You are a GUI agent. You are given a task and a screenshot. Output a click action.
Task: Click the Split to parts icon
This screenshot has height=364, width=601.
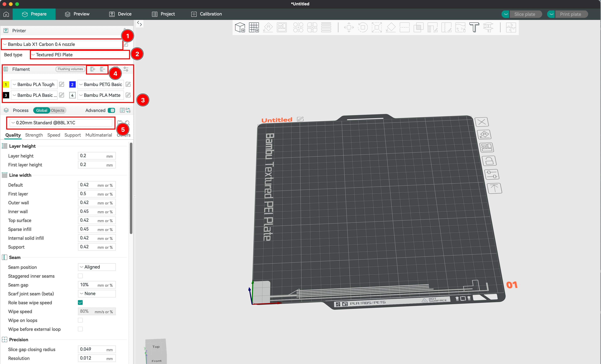312,28
